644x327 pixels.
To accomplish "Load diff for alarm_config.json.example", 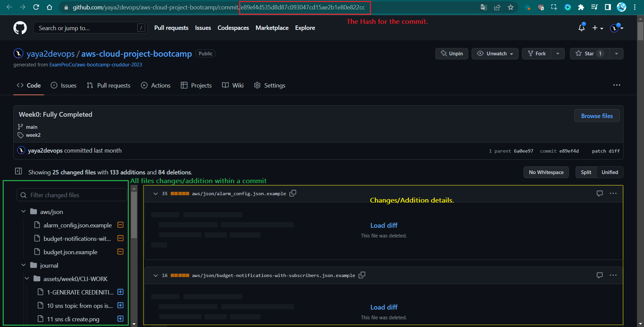I will tap(384, 225).
